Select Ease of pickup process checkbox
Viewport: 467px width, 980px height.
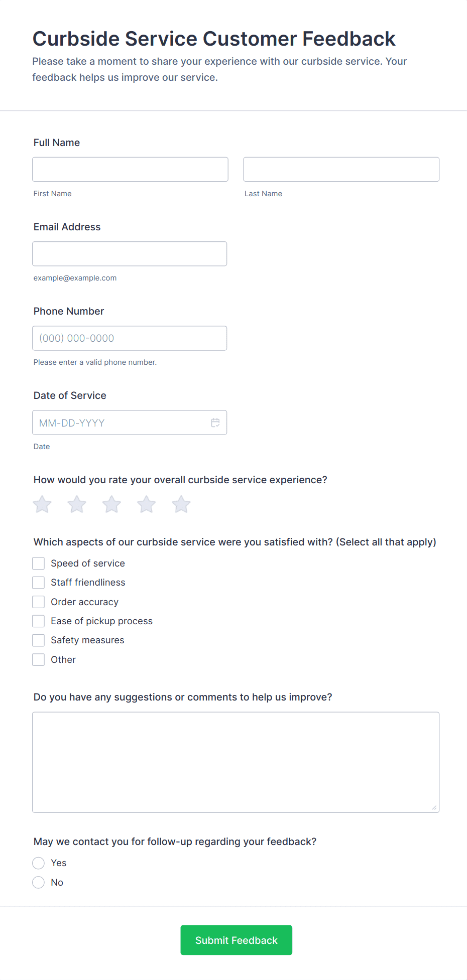(x=39, y=621)
